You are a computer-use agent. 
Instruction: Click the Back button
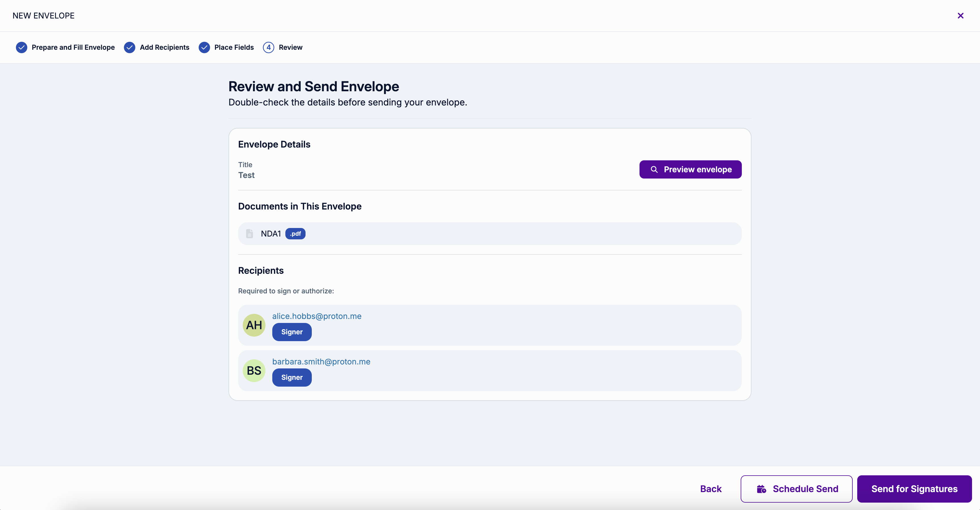[711, 489]
